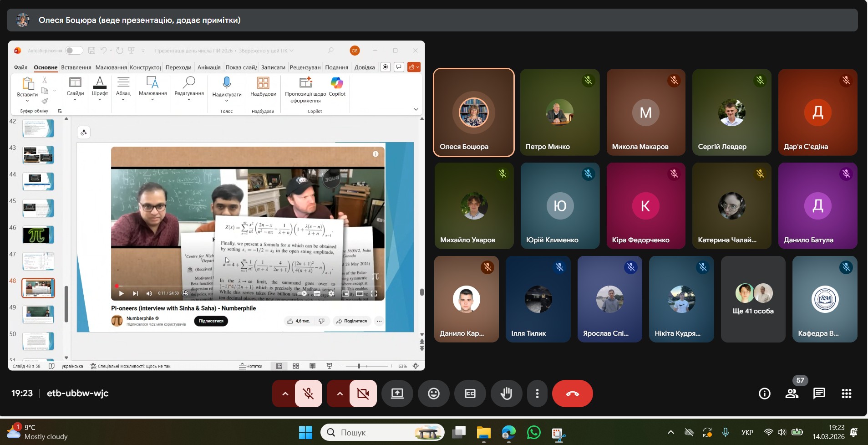
Task: Open the activities grid icon
Action: (846, 394)
